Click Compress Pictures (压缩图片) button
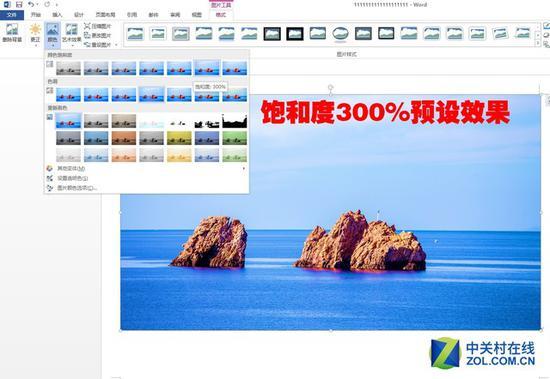The image size is (550, 379). tap(98, 26)
